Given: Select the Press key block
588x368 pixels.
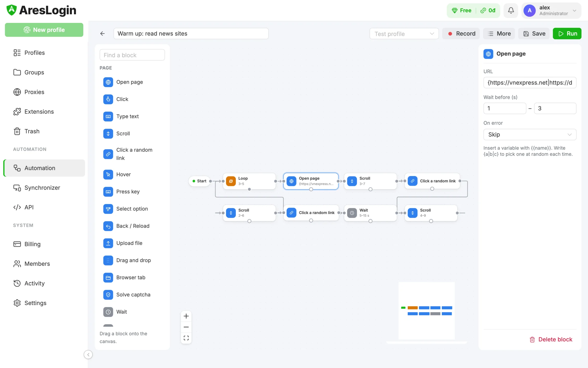Looking at the screenshot, I should click(x=132, y=192).
